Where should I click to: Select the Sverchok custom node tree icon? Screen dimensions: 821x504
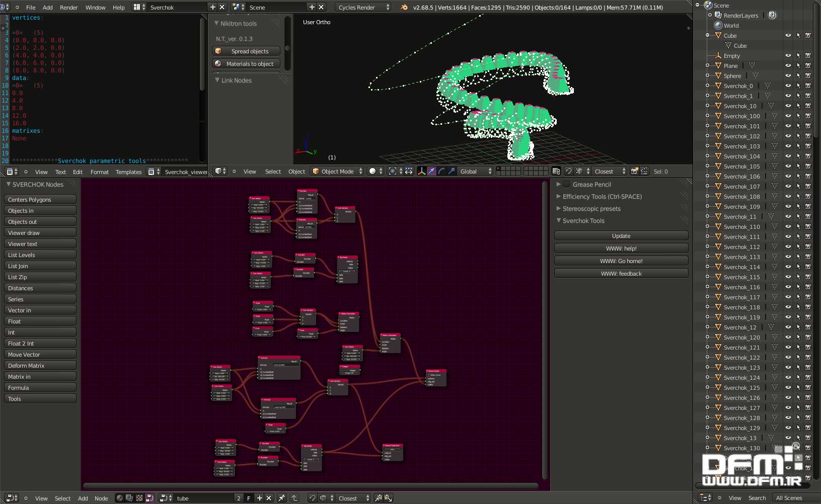150,498
